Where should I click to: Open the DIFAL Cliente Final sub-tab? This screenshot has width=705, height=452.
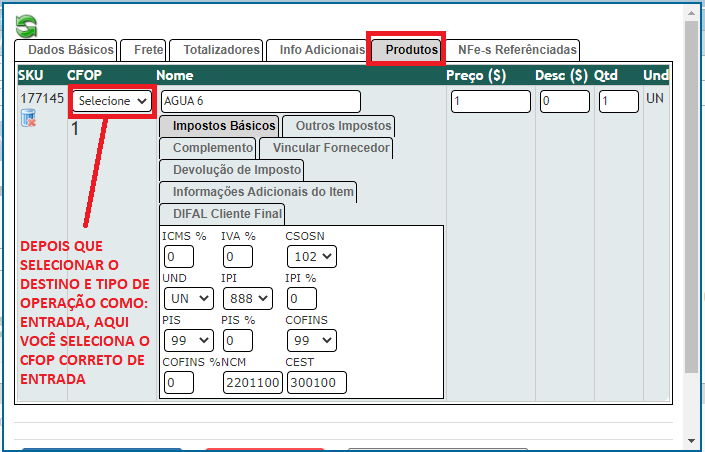point(222,214)
